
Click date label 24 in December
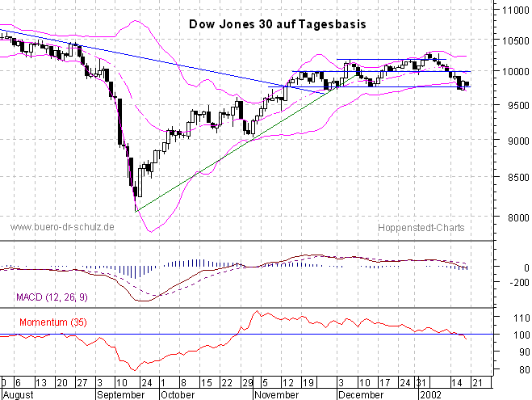[405, 383]
